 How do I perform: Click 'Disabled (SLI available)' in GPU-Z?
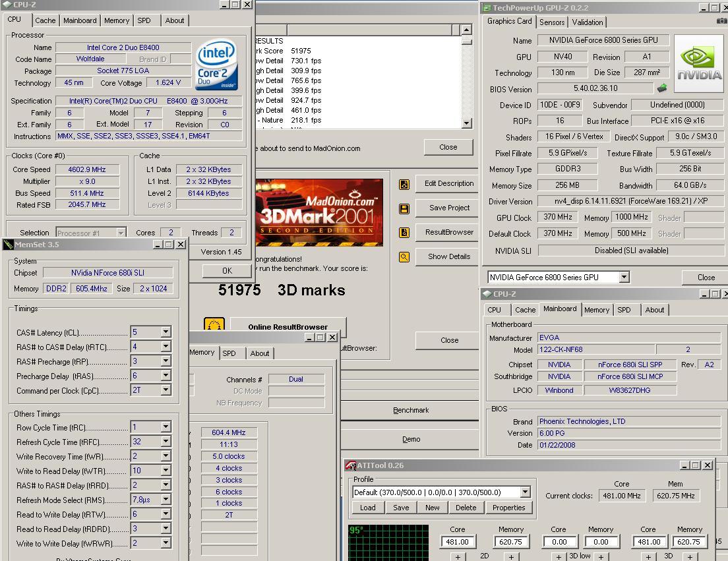pyautogui.click(x=631, y=251)
